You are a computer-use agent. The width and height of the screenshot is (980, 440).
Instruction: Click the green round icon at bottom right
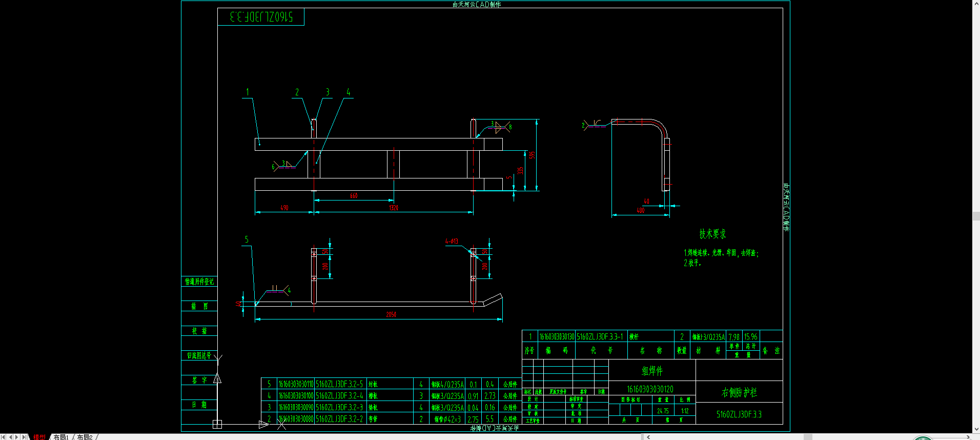click(923, 438)
